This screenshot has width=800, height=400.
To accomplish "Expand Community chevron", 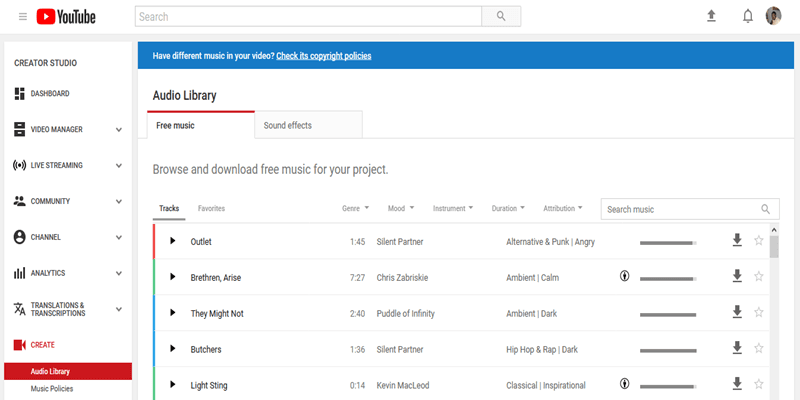I will [119, 202].
